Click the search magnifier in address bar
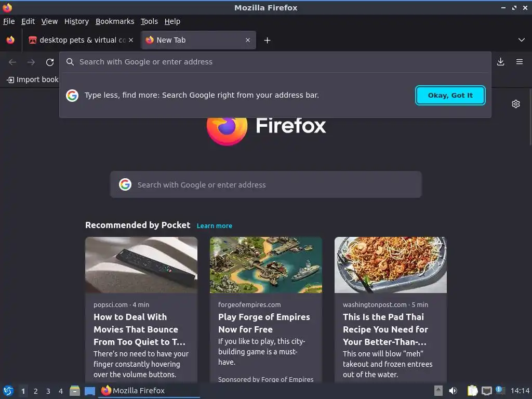The image size is (532, 399). click(70, 62)
